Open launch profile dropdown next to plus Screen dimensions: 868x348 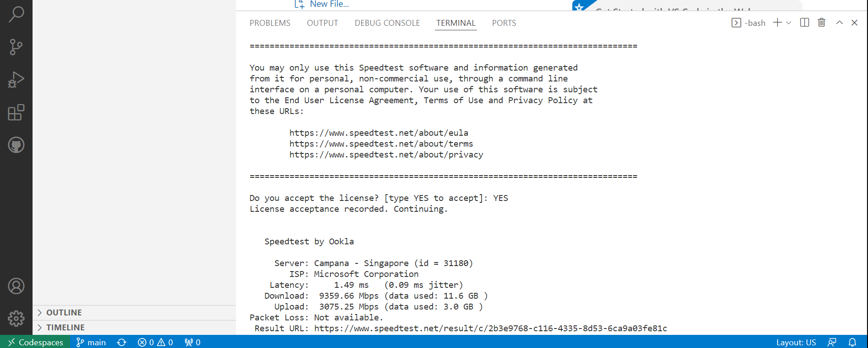point(788,23)
